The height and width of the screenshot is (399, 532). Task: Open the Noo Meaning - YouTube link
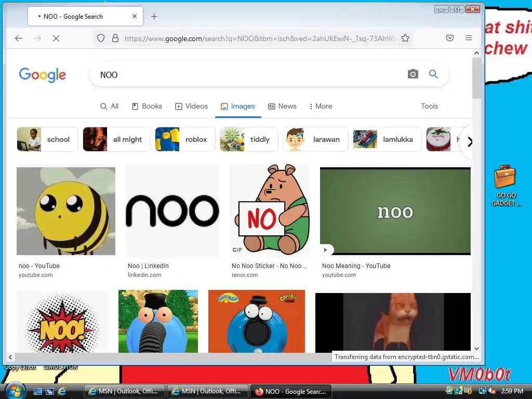[x=356, y=266]
